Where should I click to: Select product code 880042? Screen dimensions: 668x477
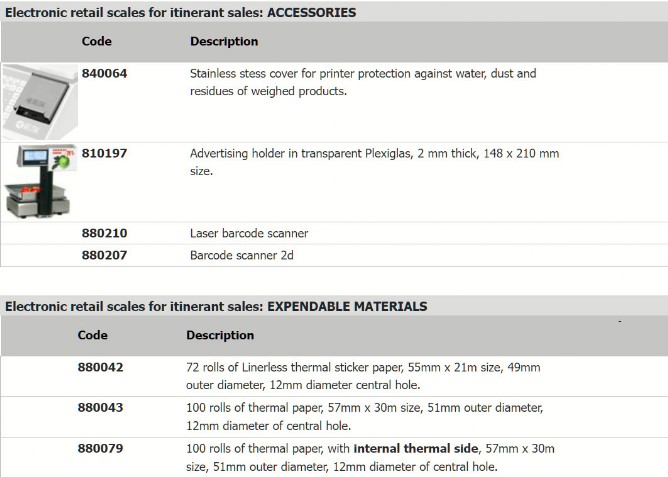coord(101,367)
